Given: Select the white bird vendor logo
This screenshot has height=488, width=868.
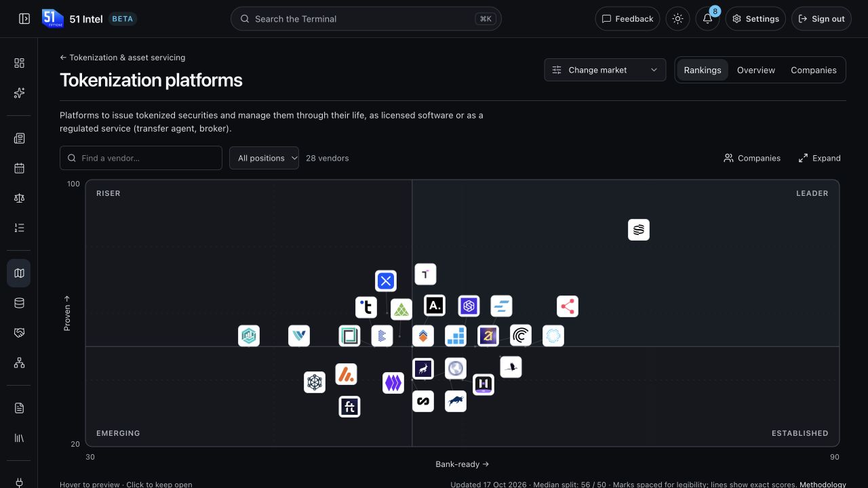Looking at the screenshot, I should tap(511, 367).
